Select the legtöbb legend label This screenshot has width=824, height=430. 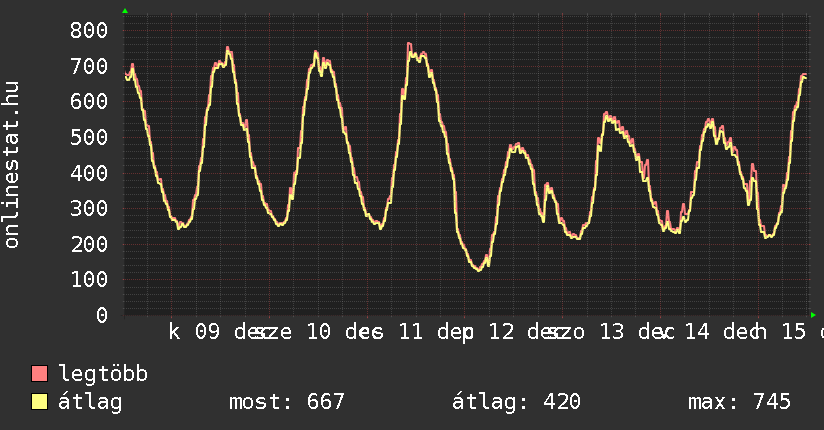103,374
